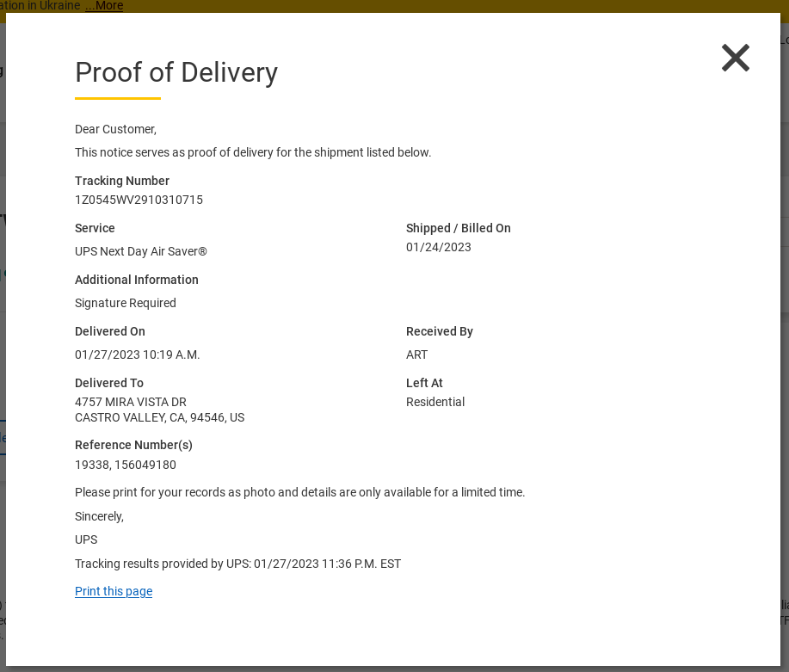Click tracking results timestamp 11:36 P.M. EST
This screenshot has height=672, width=789.
[x=361, y=564]
